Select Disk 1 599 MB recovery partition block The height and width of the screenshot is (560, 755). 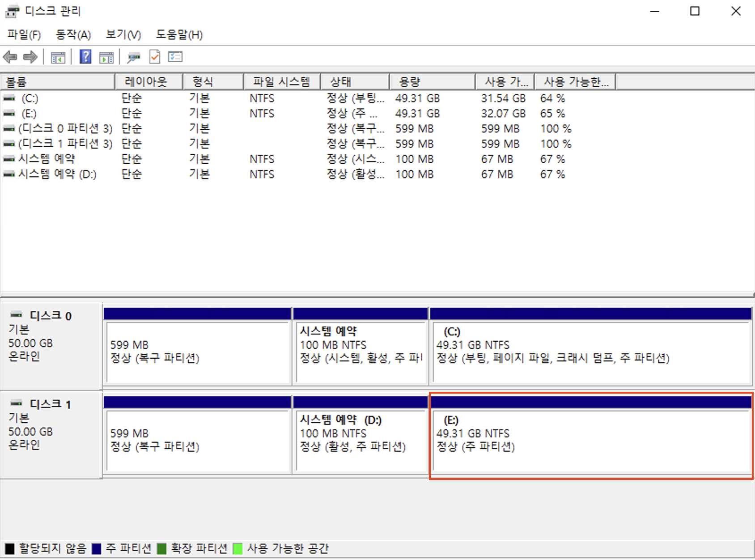pos(197,434)
